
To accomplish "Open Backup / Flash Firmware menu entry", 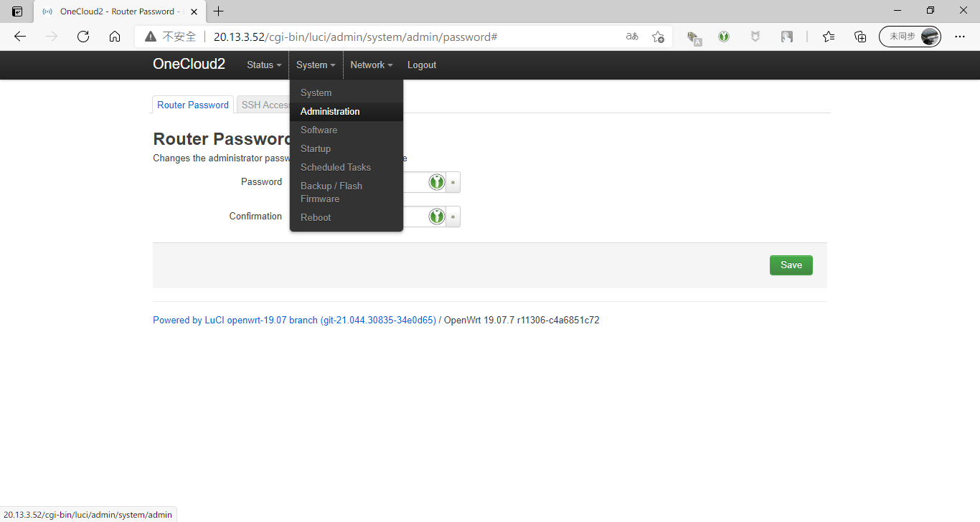I will 331,192.
